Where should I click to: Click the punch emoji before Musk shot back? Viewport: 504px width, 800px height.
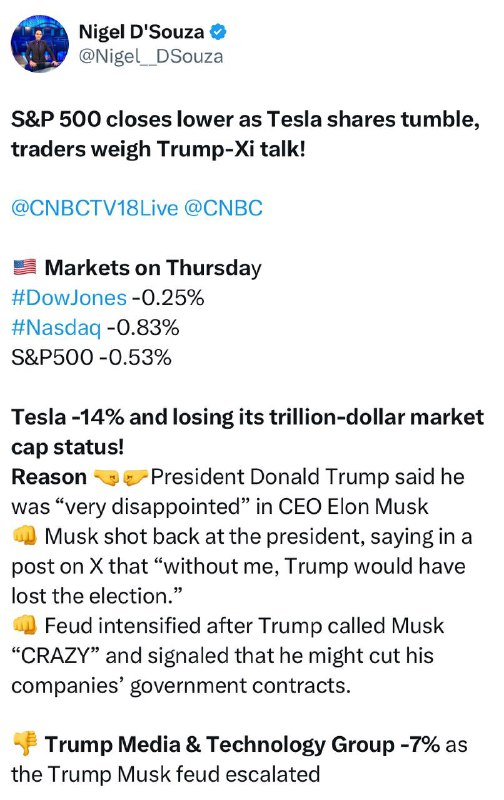tap(24, 536)
